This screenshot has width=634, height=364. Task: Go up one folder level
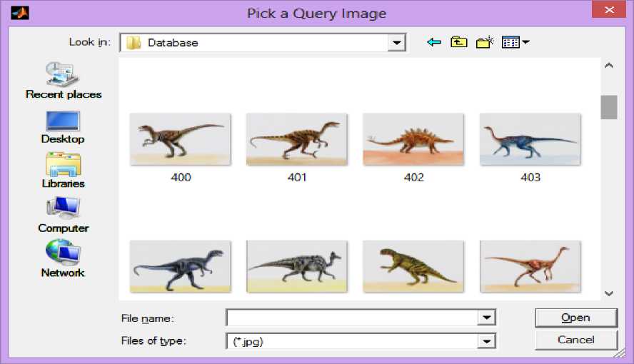tap(458, 43)
